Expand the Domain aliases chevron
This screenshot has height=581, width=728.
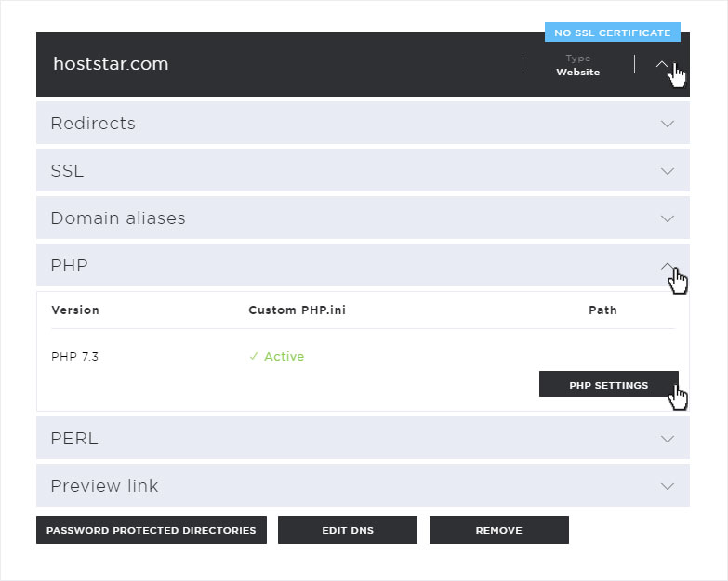(668, 218)
